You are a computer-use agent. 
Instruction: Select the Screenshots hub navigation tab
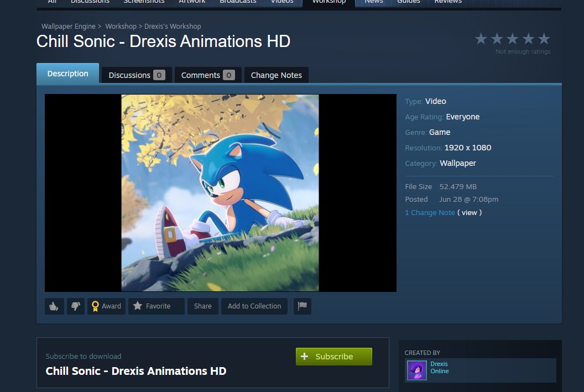(x=144, y=2)
